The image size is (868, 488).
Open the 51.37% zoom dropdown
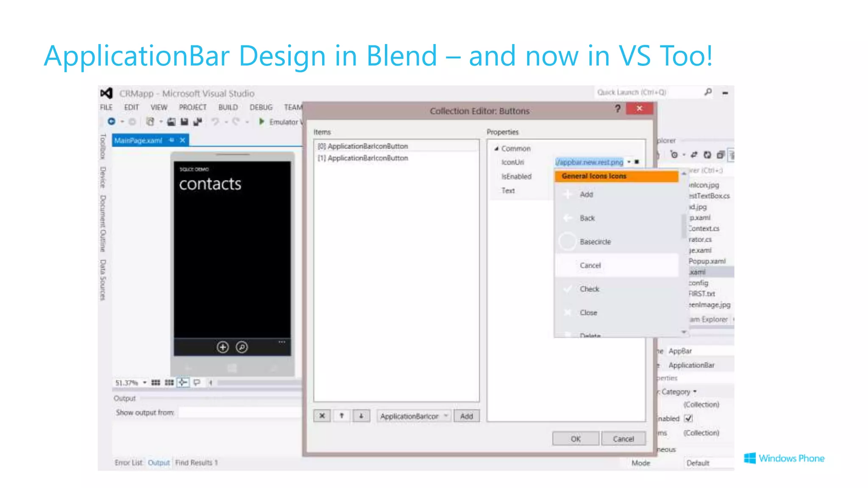tap(145, 383)
